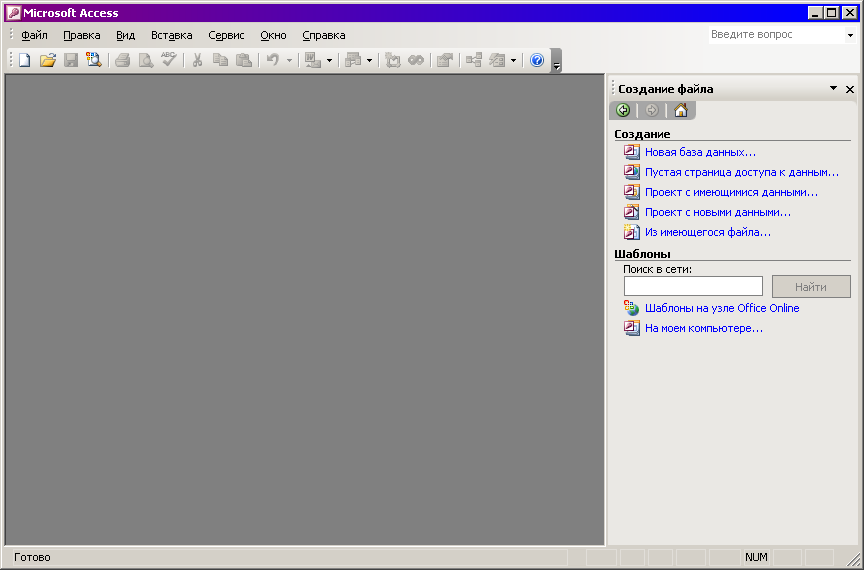This screenshot has width=864, height=570.
Task: Open the 'Введите вопрос' dropdown arrow
Action: coord(850,35)
